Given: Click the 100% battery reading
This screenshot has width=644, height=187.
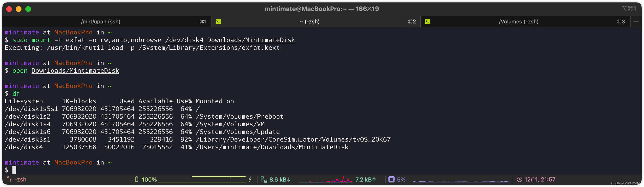Looking at the screenshot, I should (x=149, y=180).
